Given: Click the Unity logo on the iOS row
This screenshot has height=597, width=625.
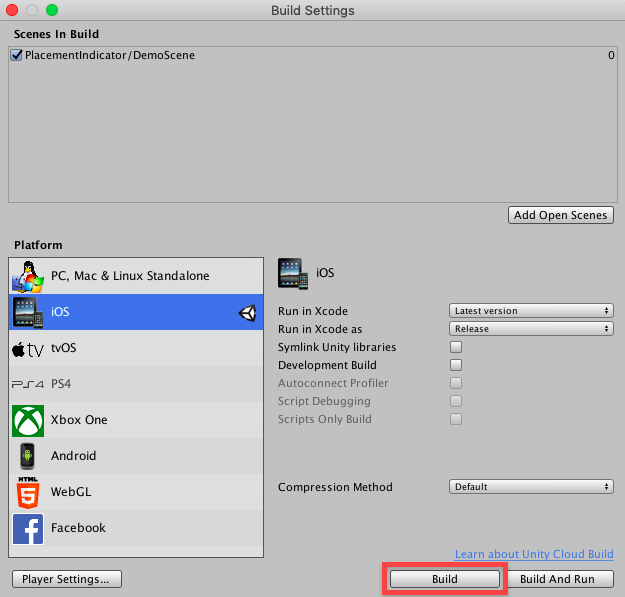Looking at the screenshot, I should pos(248,313).
